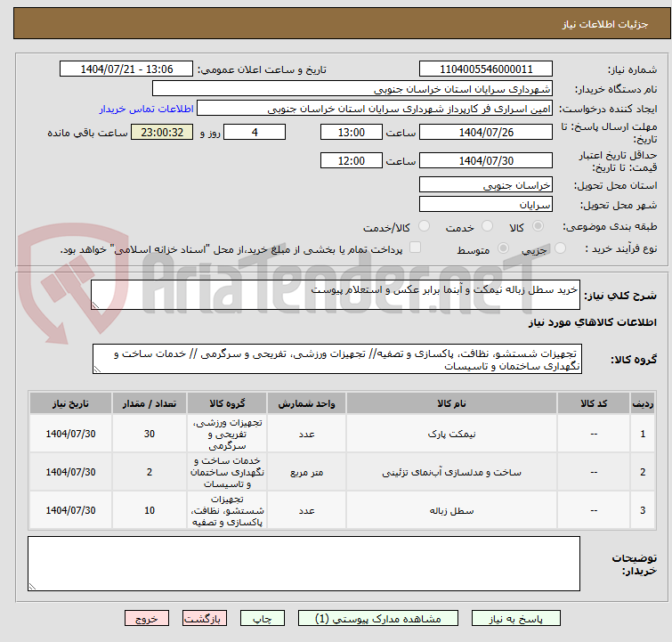Click the تجهیزات ورزشی، تفریحی و سرگرمی group cell
Viewport: 672px width, 642px height.
(x=227, y=434)
